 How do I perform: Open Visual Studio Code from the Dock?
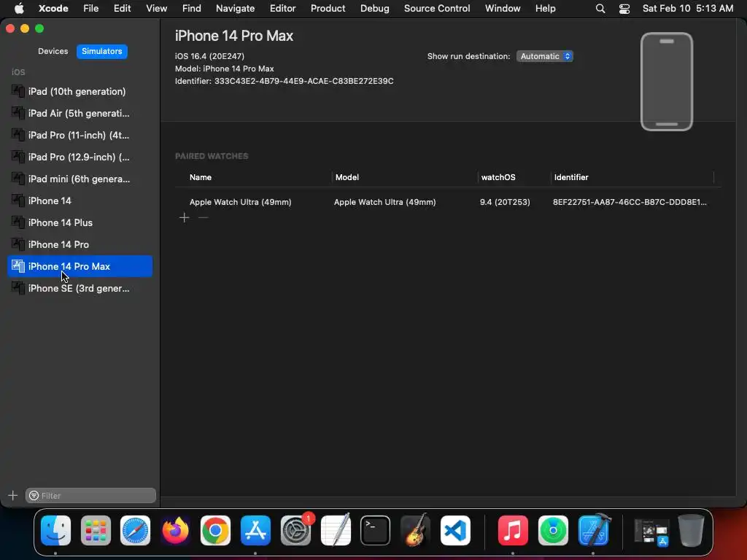click(455, 531)
